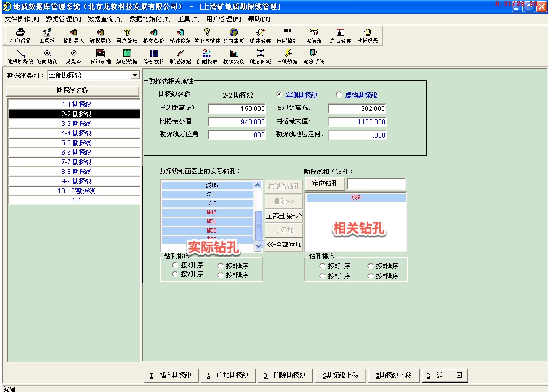
Task: Open the 打印设置 print setup tool
Action: tap(20, 35)
